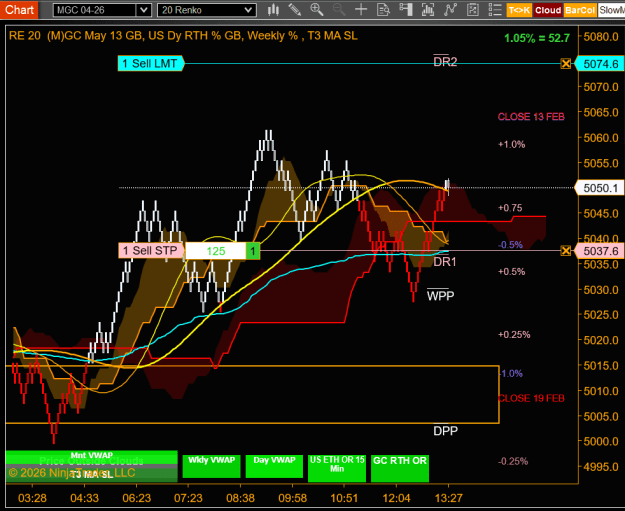Click the 13:27 time axis label
The image size is (625, 511).
coord(448,498)
